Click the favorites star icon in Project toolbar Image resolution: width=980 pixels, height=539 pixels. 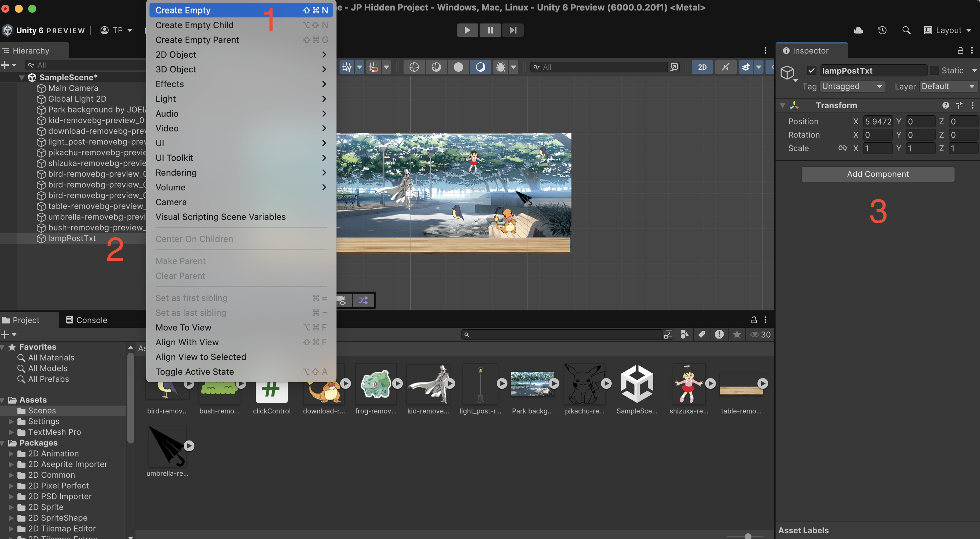point(737,334)
